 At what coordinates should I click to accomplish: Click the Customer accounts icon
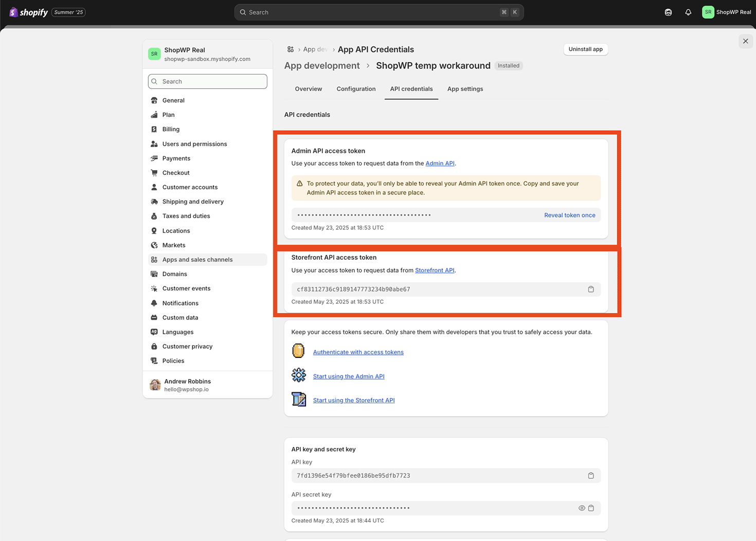point(154,187)
